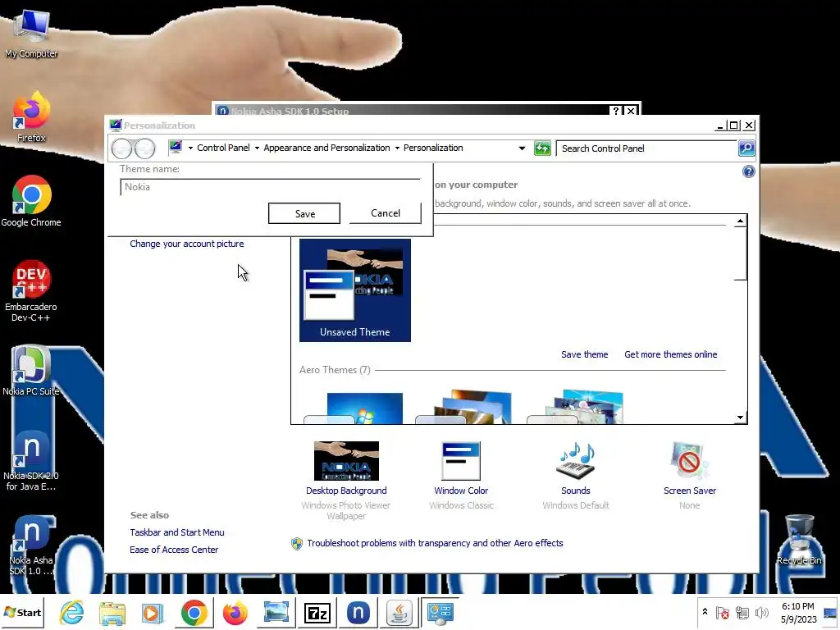Screen dimensions: 840x630
Task: Open Ease of Access Center link
Action: pyautogui.click(x=174, y=550)
